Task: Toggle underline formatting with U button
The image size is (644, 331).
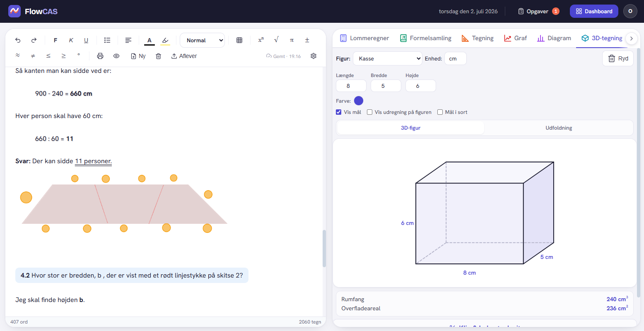Action: (x=86, y=40)
